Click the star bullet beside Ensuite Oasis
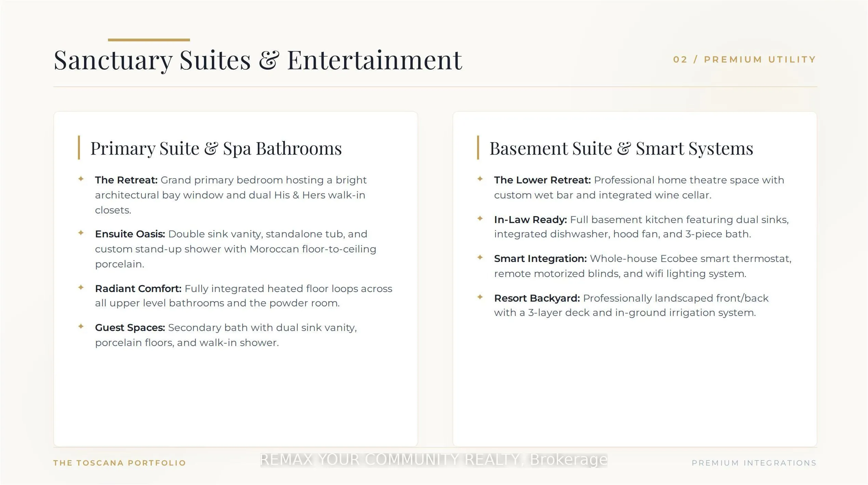This screenshot has height=485, width=868. [81, 233]
